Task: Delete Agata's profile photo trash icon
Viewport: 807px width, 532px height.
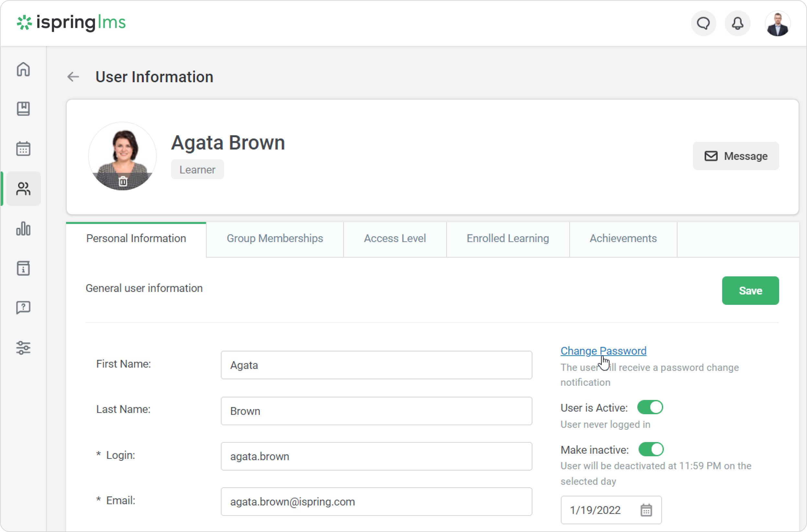Action: tap(123, 182)
